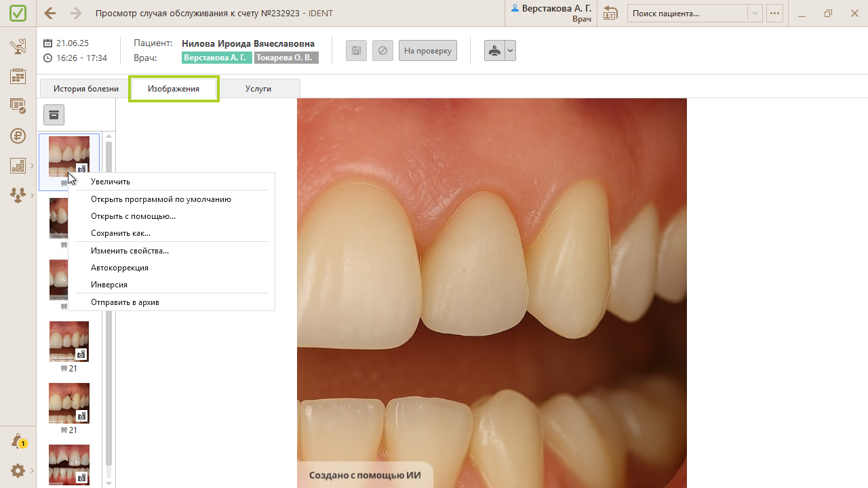Viewport: 868px width, 488px height.
Task: Open the patient card return icon
Action: (x=610, y=14)
